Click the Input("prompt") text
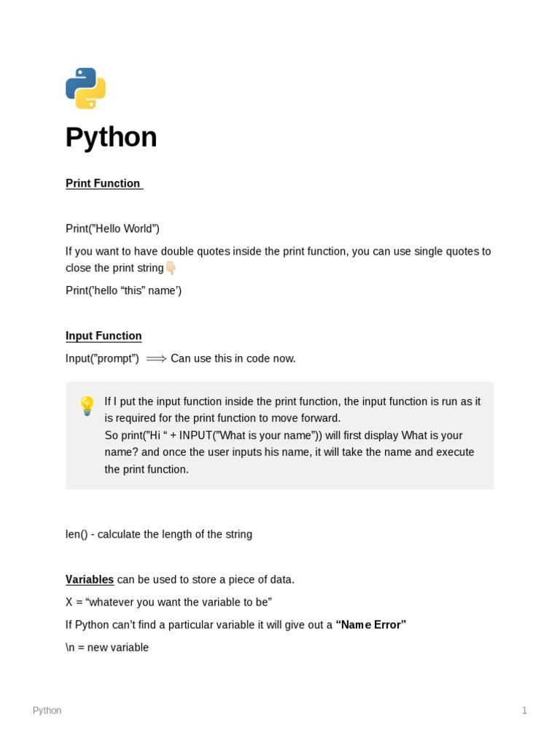Viewport: 560px width, 747px height. (102, 358)
